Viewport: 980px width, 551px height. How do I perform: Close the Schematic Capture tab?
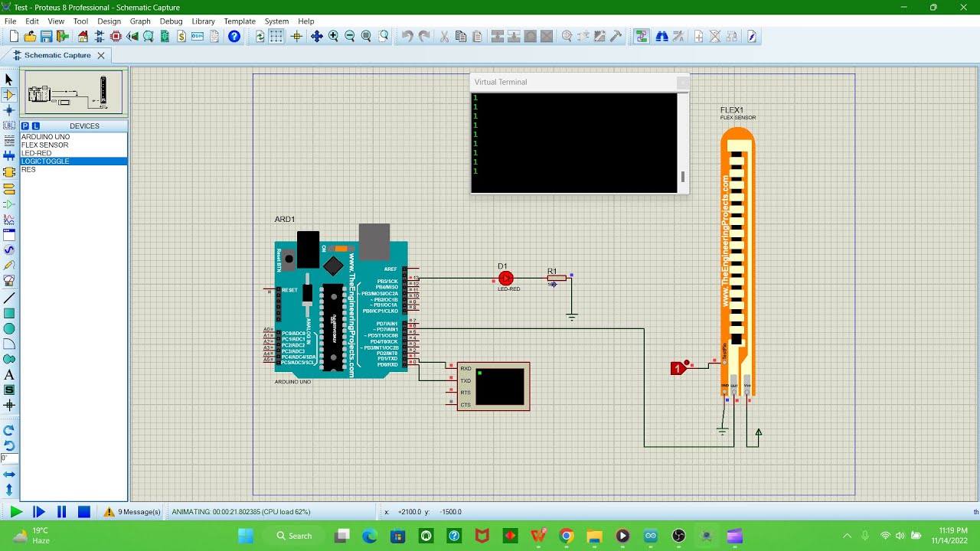click(100, 55)
